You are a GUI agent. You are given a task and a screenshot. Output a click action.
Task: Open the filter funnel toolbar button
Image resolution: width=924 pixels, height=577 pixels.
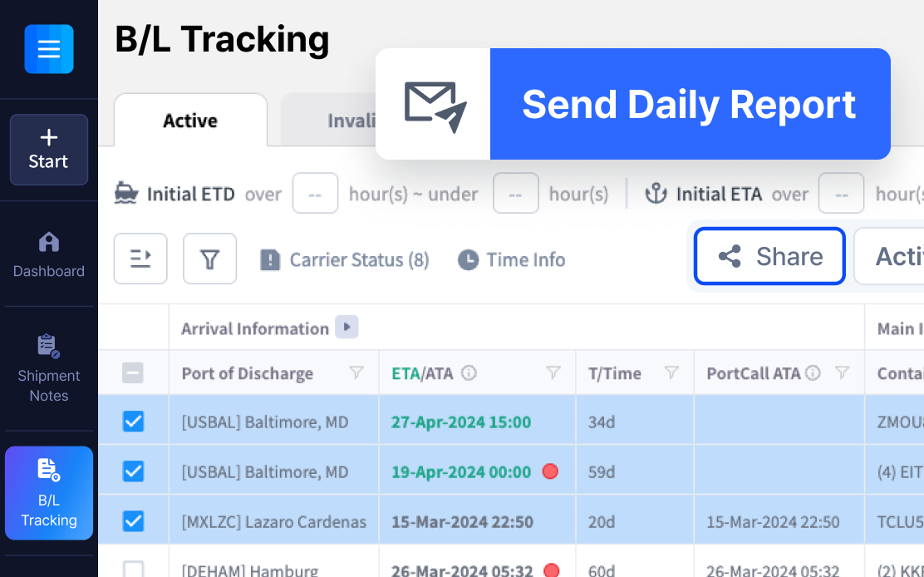click(209, 259)
